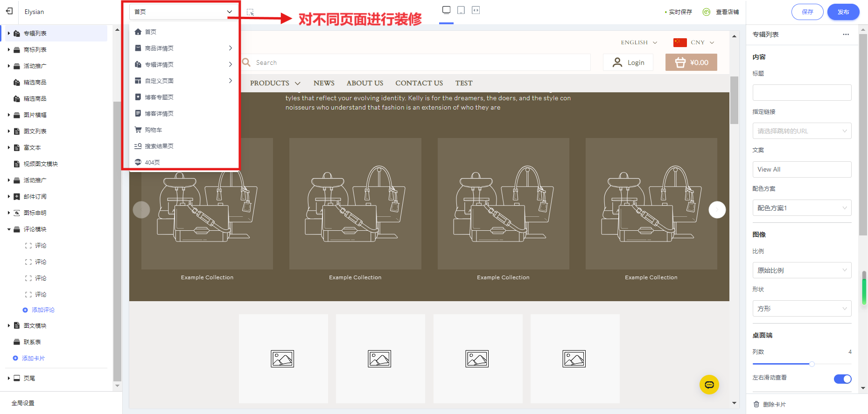Open the 首页 page selector dropdown
The image size is (868, 414).
tap(183, 12)
